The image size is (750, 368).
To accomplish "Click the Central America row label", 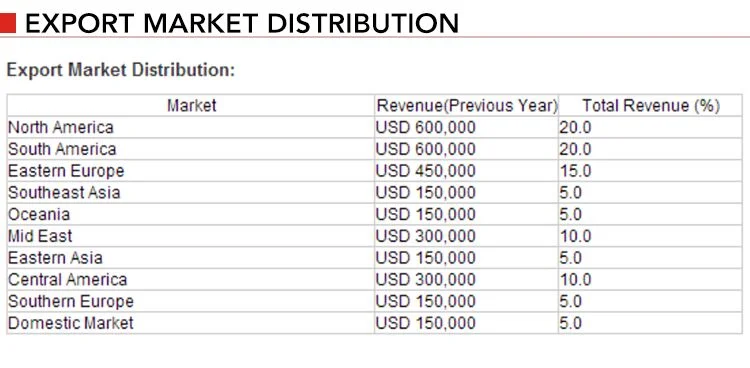I will (67, 279).
